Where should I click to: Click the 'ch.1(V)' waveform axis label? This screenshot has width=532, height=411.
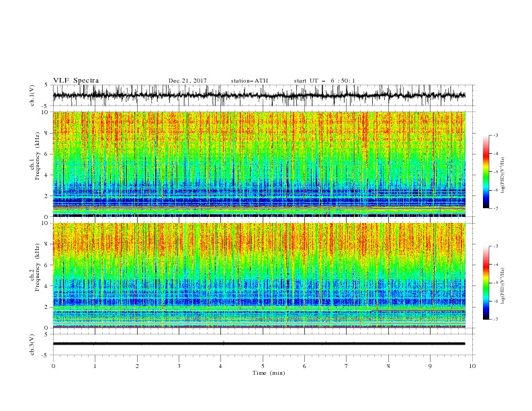point(32,95)
